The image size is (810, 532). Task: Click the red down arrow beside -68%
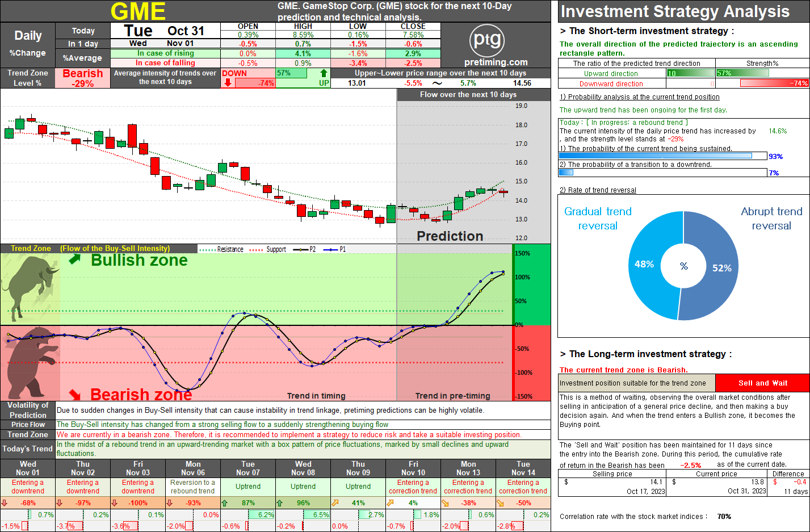click(5, 503)
